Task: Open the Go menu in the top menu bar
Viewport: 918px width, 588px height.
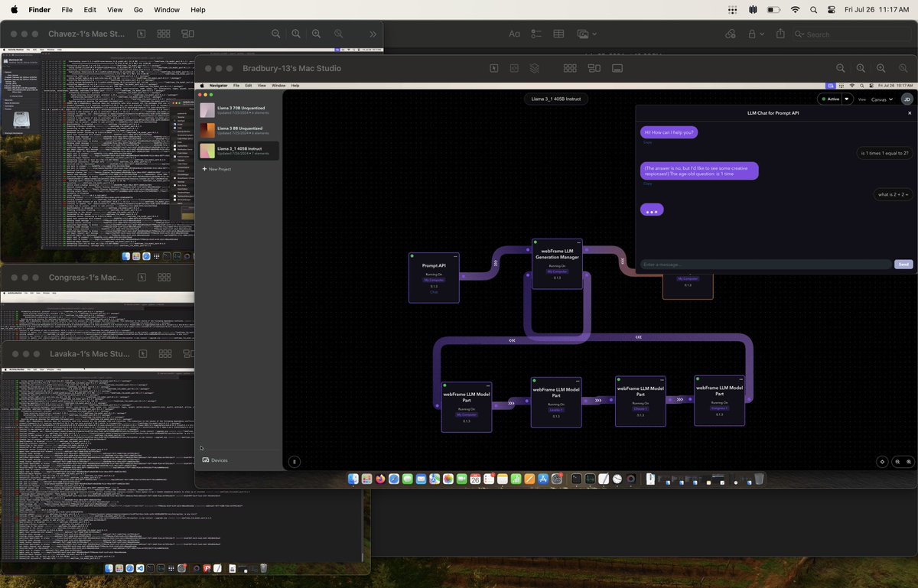Action: point(138,10)
